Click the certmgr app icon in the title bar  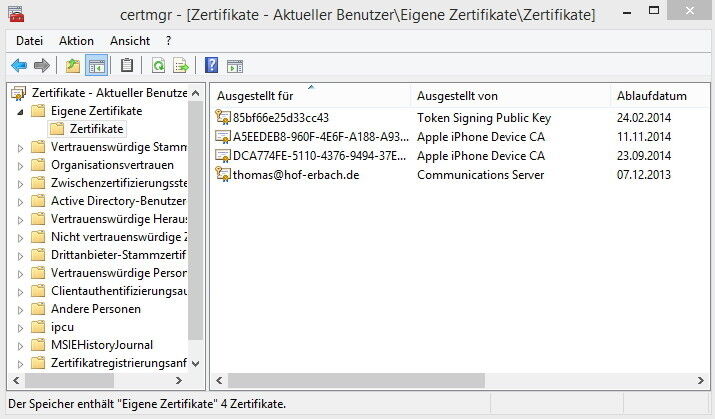(x=16, y=14)
